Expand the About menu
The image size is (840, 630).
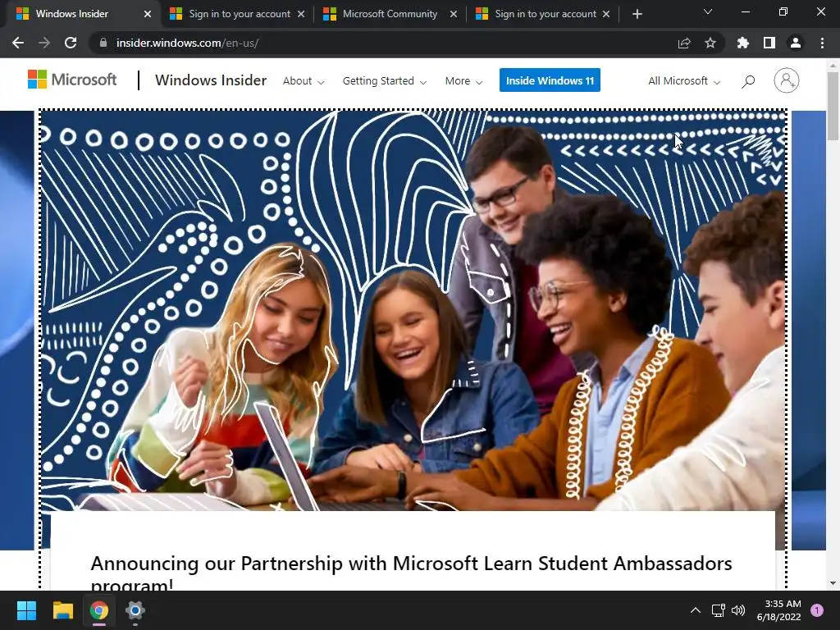(304, 81)
